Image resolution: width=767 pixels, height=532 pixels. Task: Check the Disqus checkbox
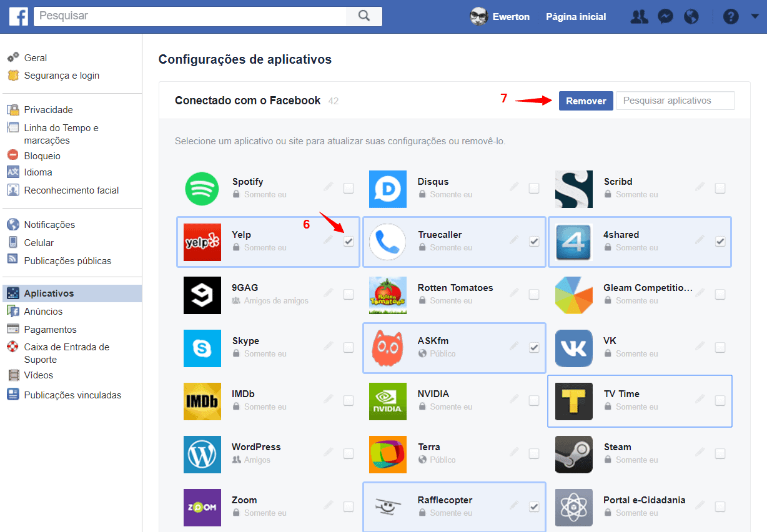click(x=534, y=188)
